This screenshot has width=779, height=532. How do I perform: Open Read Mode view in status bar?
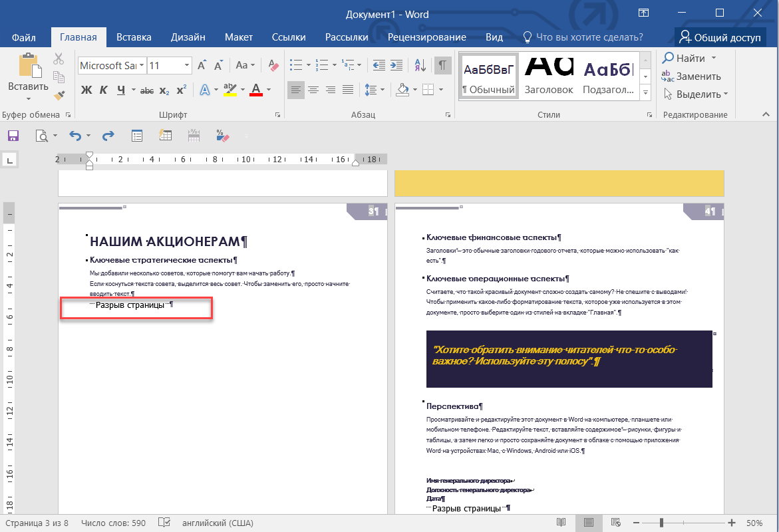561,523
